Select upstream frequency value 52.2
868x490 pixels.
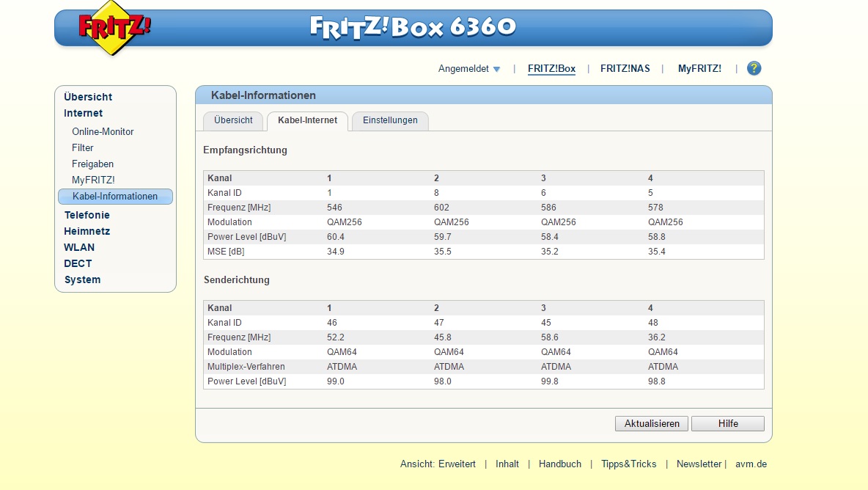tap(336, 337)
